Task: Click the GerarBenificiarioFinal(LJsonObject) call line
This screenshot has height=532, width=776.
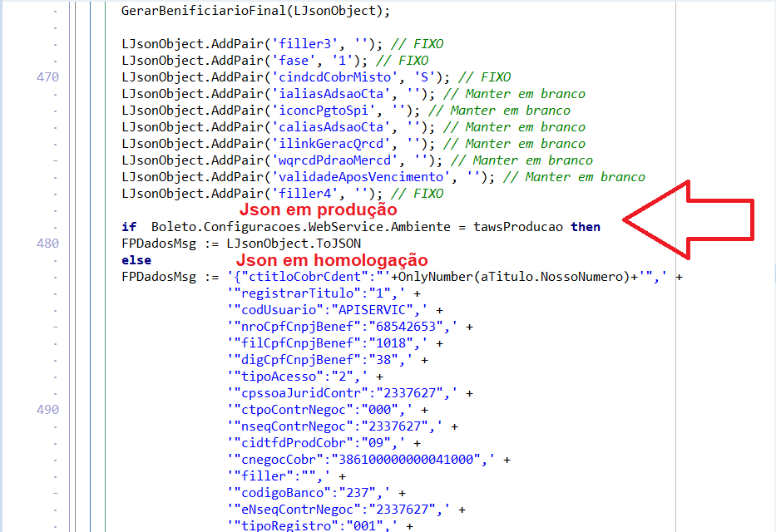Action: click(256, 11)
